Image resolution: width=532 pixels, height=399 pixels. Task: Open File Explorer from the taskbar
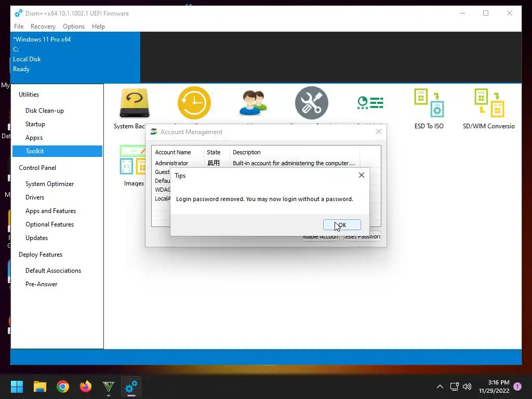click(39, 387)
